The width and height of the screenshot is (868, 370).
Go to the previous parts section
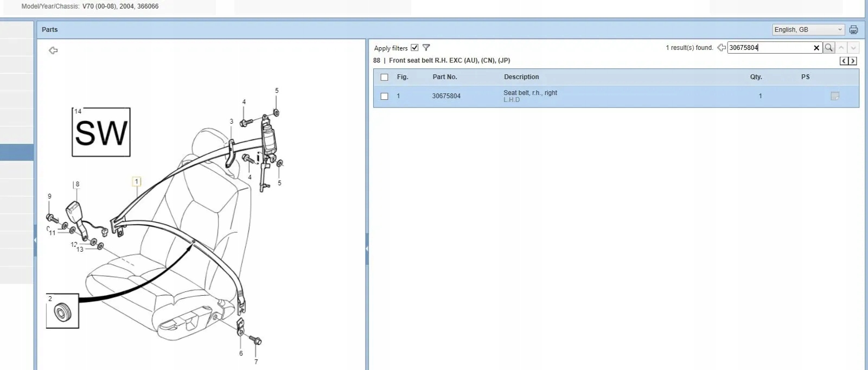coord(844,61)
